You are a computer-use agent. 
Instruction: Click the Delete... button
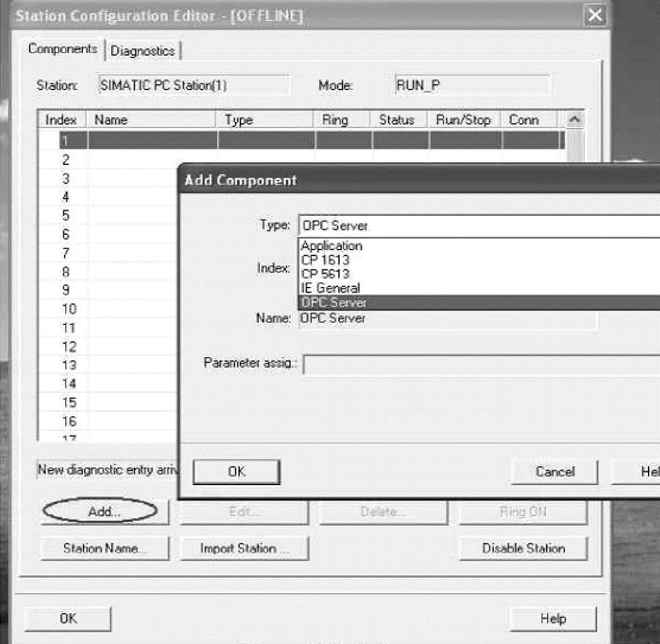point(383,512)
